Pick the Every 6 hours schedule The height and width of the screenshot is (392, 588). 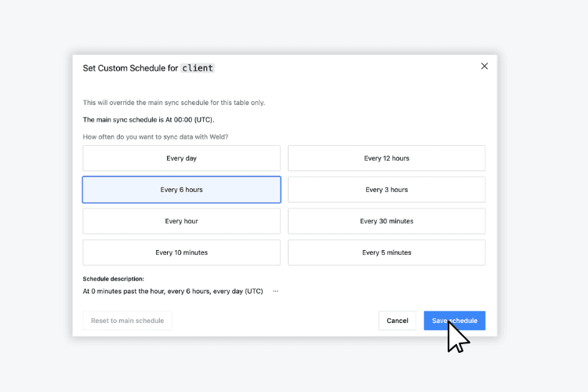[181, 190]
